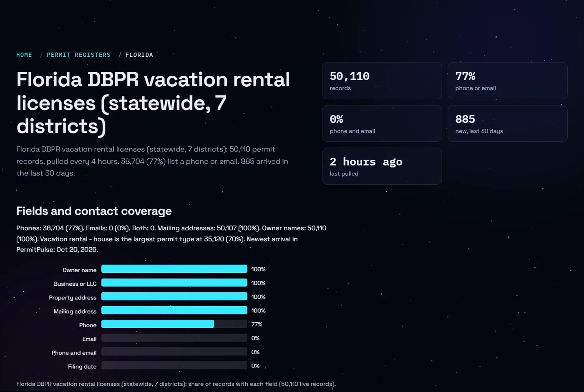Click the chart caption below the bars
584x392 pixels.
[176, 384]
